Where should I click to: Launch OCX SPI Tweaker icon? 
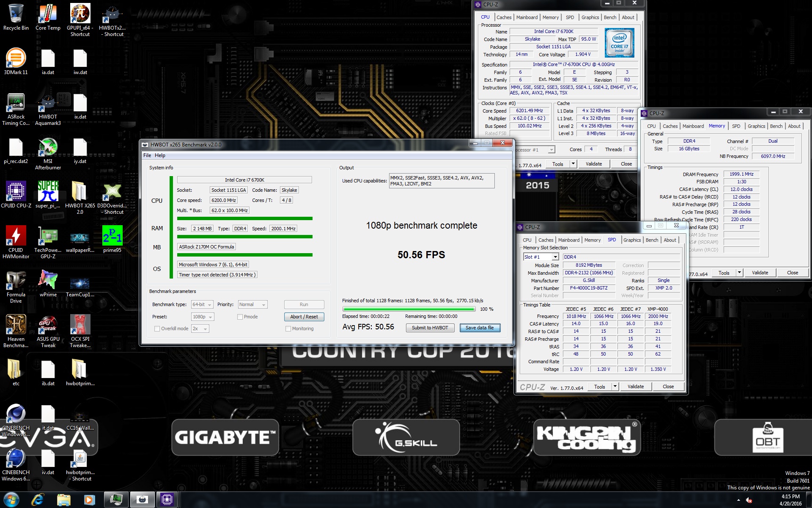pyautogui.click(x=80, y=331)
